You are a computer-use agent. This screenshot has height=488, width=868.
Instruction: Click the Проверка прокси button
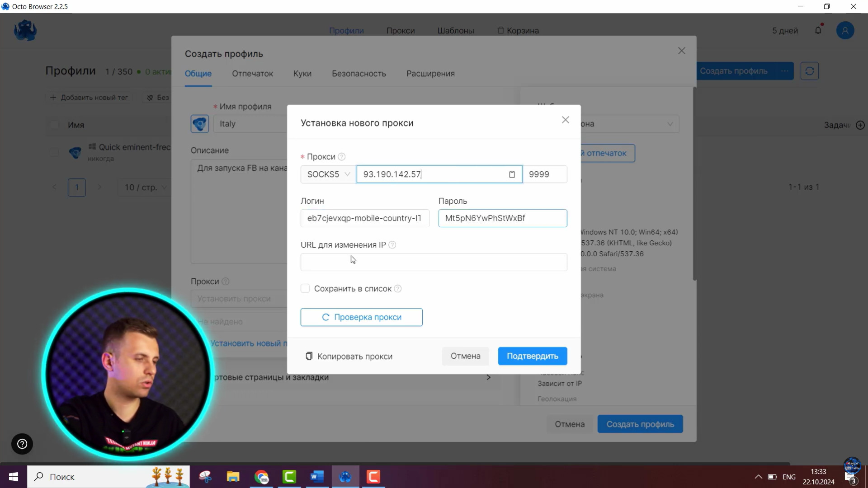(x=362, y=317)
